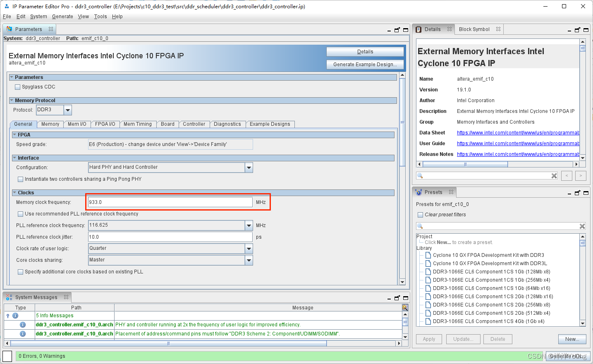Screen dimensions: 593x364
Task: Switch to the Controller tab
Action: click(194, 124)
